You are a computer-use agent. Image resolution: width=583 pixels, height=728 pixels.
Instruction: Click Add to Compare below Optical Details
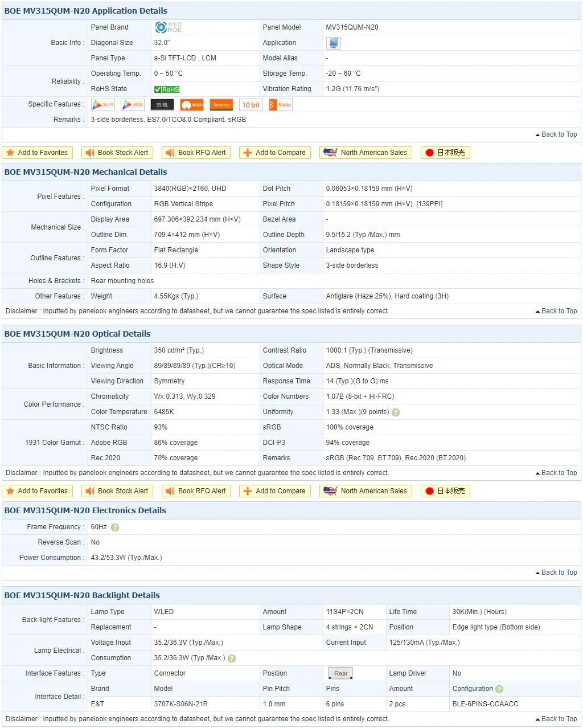pyautogui.click(x=275, y=491)
